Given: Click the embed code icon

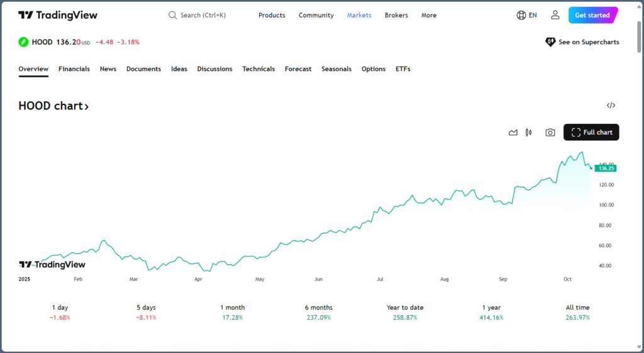Looking at the screenshot, I should pos(611,106).
